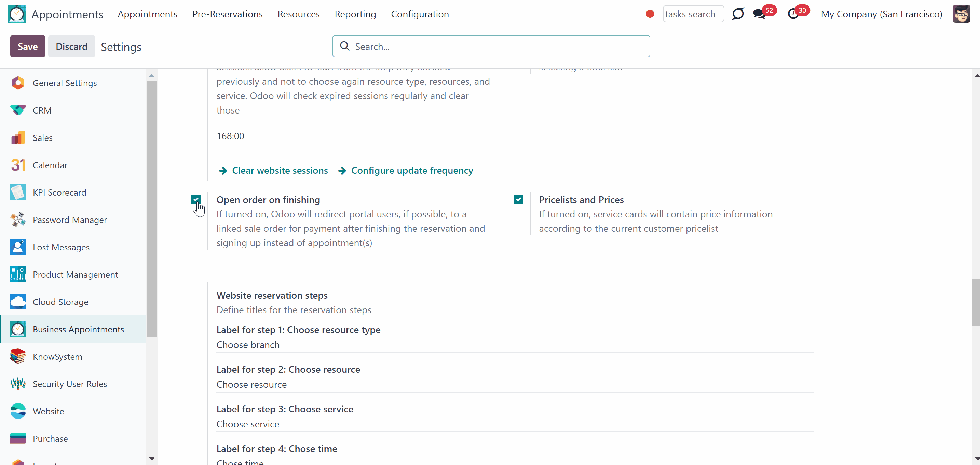This screenshot has height=465, width=980.
Task: Open the Resources menu
Action: coord(299,14)
